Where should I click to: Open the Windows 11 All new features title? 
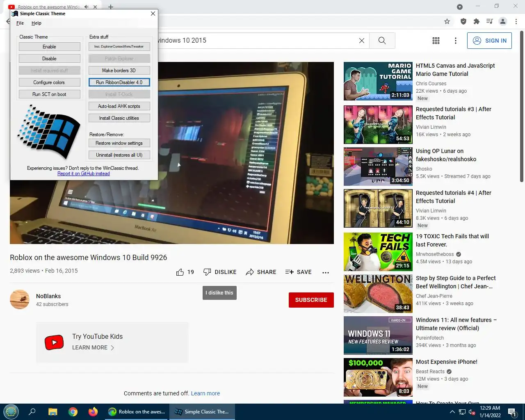click(456, 324)
